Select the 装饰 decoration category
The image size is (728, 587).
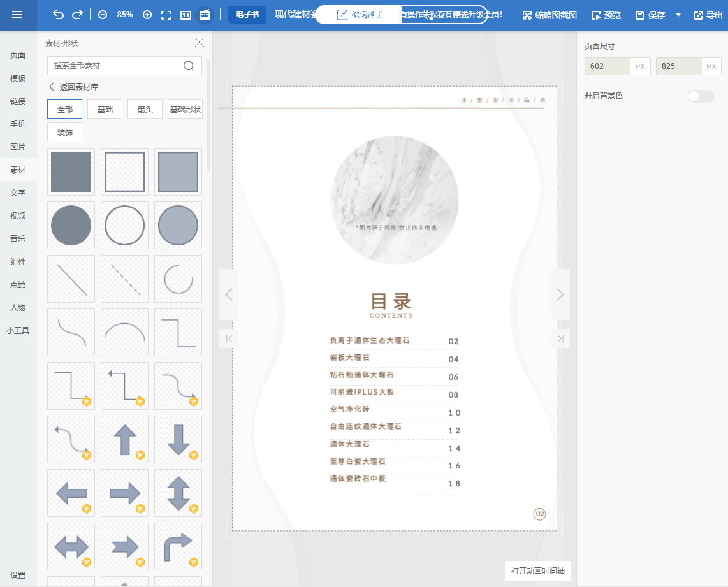coord(64,131)
